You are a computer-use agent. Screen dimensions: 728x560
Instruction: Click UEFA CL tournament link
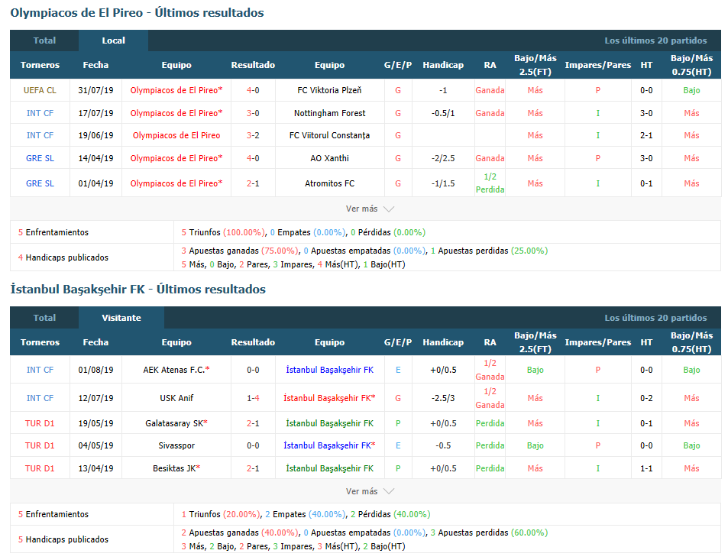(x=40, y=90)
